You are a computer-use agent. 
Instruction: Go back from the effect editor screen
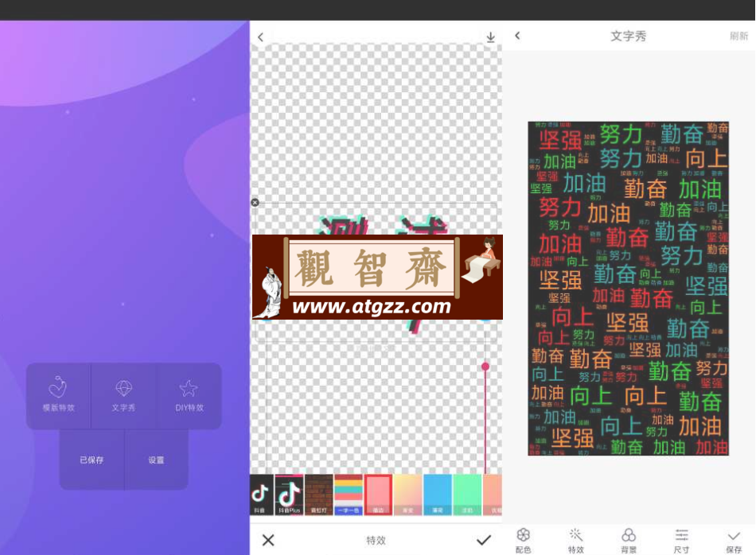pos(261,37)
